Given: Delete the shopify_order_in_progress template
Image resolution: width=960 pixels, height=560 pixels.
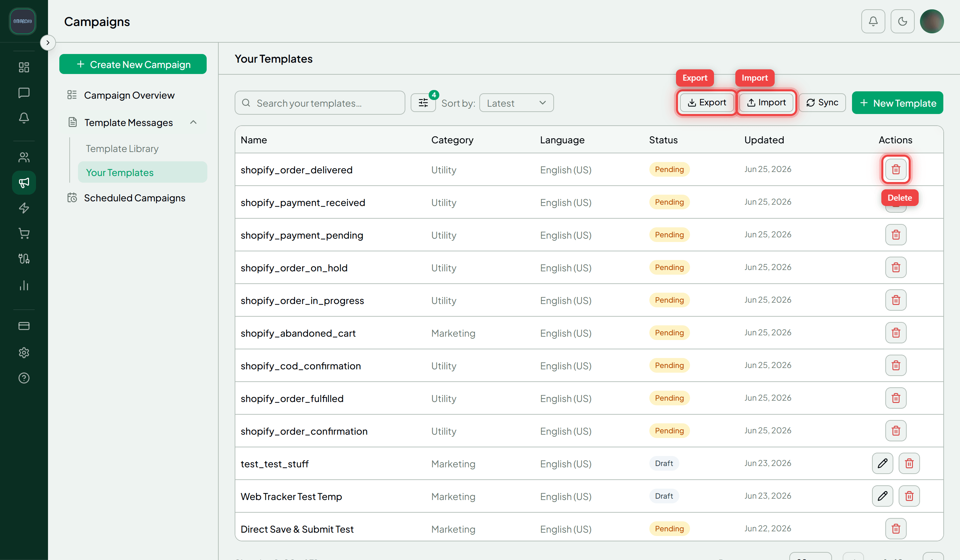Looking at the screenshot, I should click(x=896, y=300).
